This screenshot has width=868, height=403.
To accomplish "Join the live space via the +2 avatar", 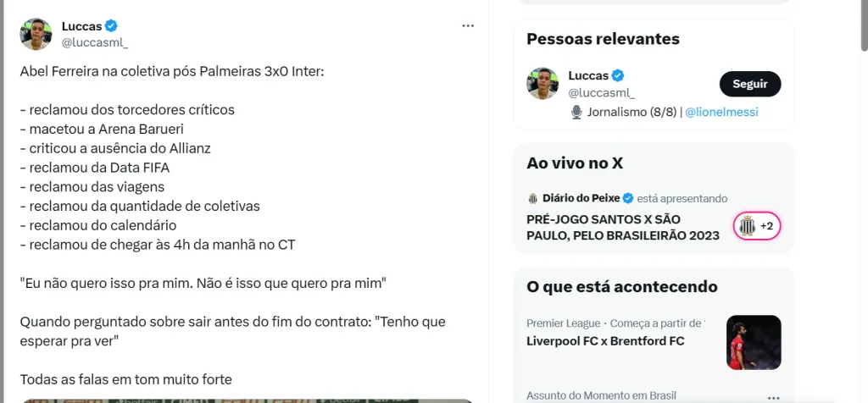I will (x=756, y=226).
